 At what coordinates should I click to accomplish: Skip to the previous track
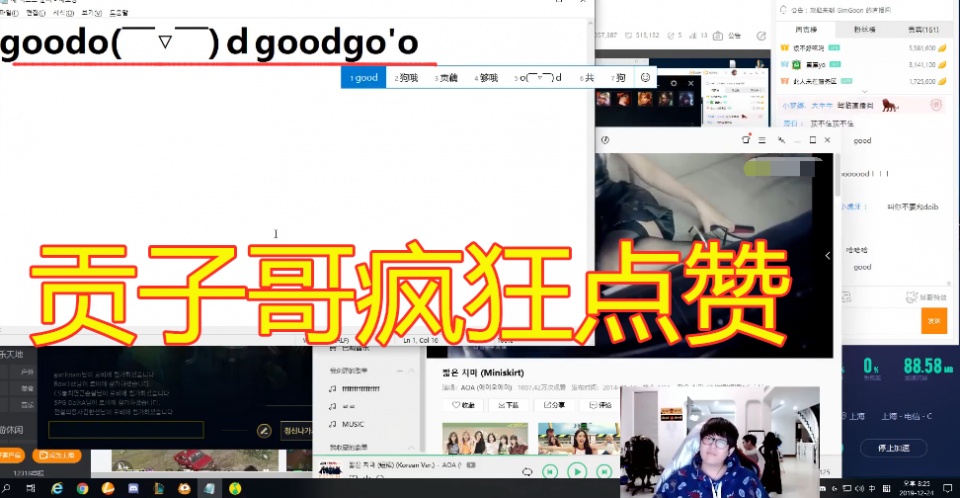coord(550,471)
